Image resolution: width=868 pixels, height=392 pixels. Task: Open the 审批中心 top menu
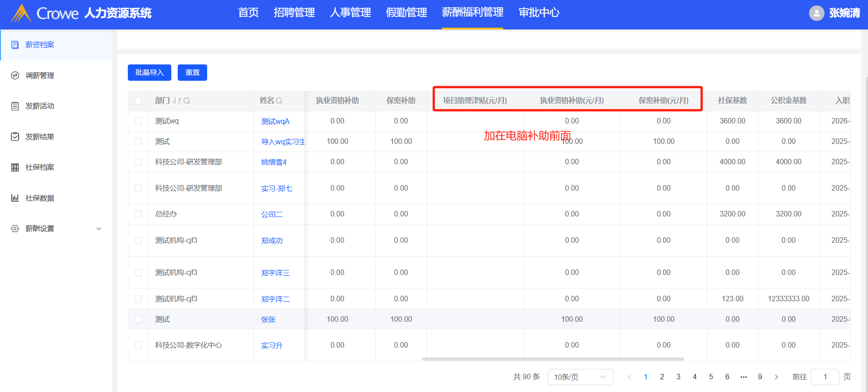tap(538, 13)
